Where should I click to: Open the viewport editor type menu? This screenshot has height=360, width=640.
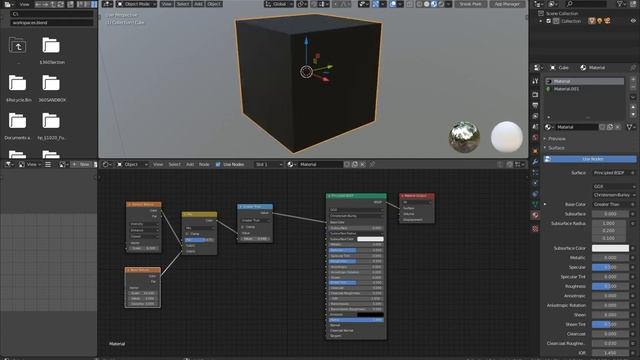click(107, 4)
